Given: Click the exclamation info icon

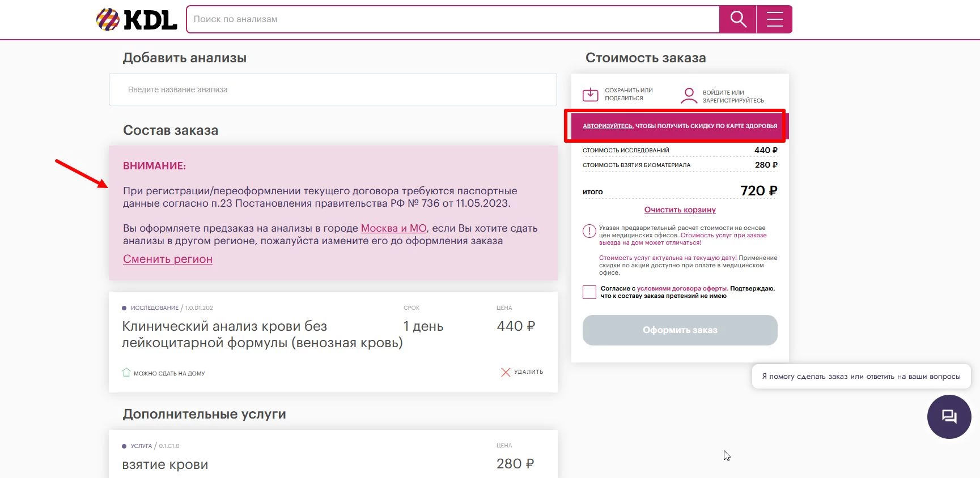Looking at the screenshot, I should [x=589, y=231].
